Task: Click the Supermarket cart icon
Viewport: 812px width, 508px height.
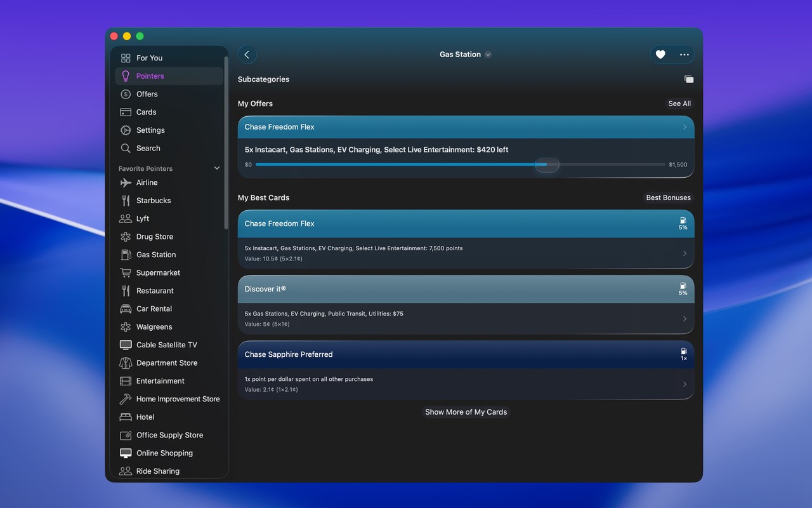Action: (x=126, y=273)
